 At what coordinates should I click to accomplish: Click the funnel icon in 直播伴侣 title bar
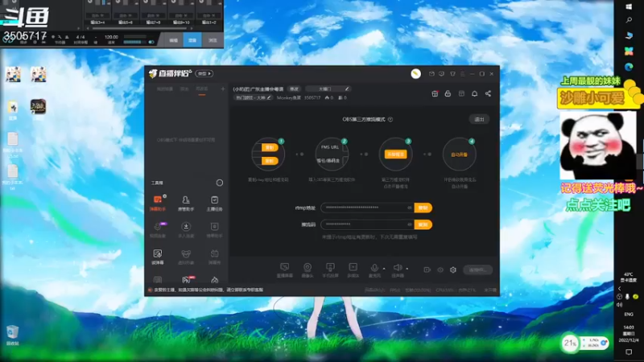click(x=452, y=74)
